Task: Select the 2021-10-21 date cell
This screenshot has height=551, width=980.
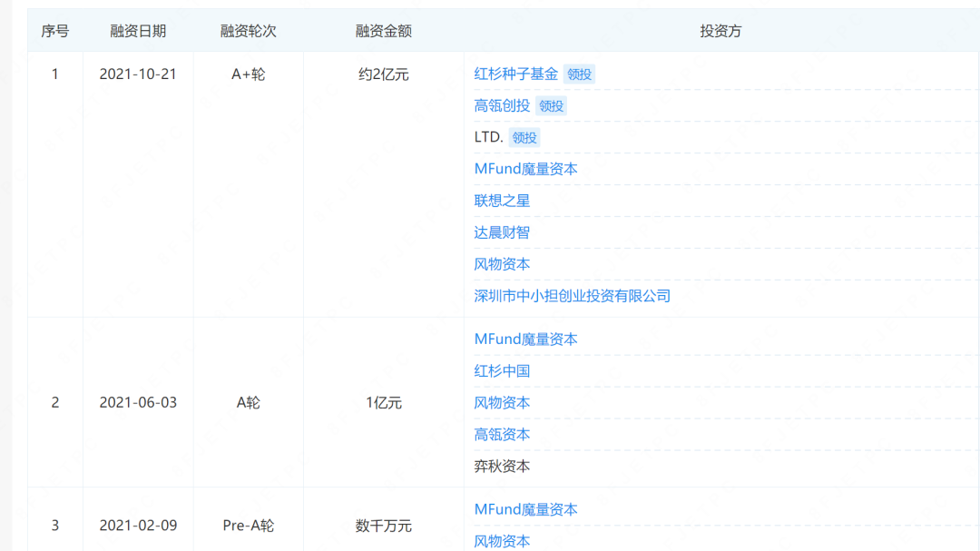Action: [x=138, y=74]
